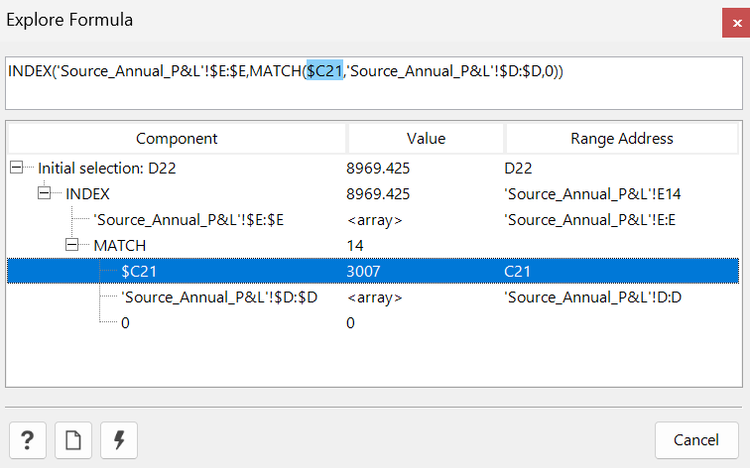Viewport: 750px width, 468px height.
Task: Select the Initial selection: D22 row
Action: (107, 168)
